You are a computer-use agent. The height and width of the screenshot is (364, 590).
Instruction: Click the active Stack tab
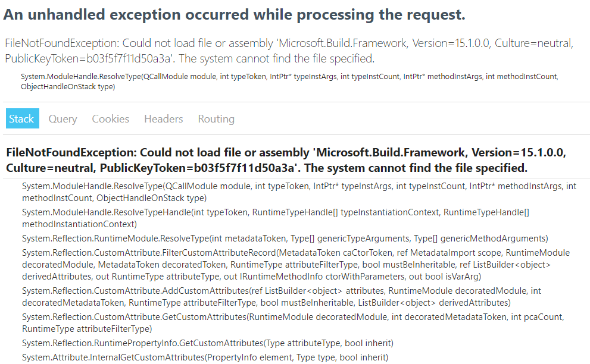pyautogui.click(x=22, y=118)
